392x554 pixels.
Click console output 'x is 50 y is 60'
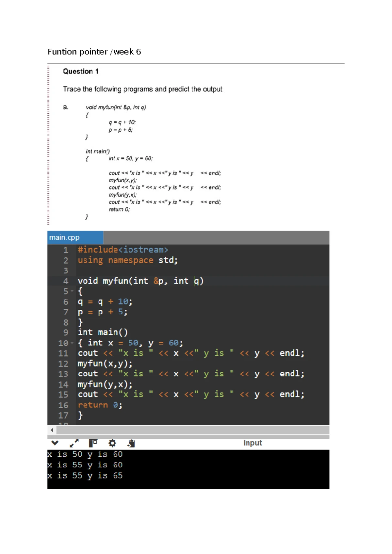pos(85,454)
